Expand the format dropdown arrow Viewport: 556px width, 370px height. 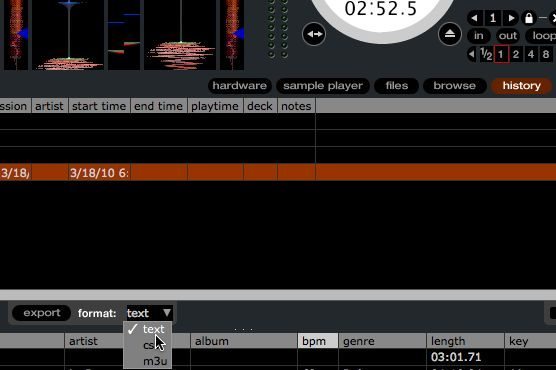click(x=167, y=313)
